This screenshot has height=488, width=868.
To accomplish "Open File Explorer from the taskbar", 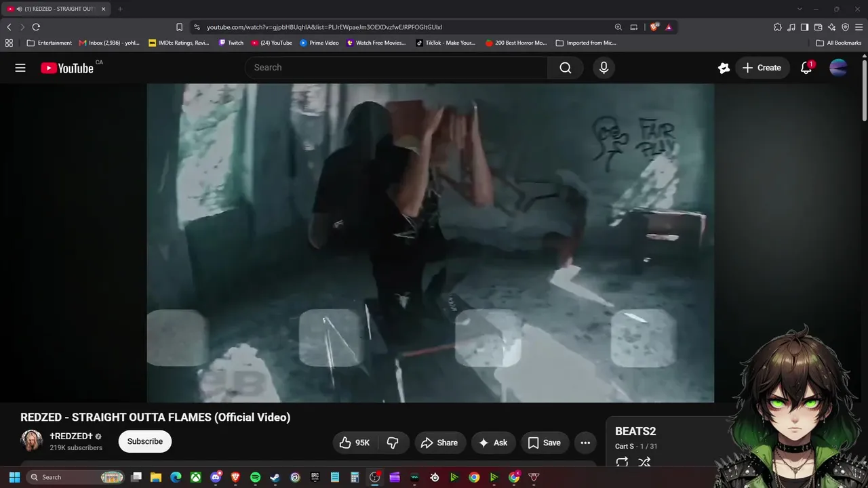I will (156, 477).
